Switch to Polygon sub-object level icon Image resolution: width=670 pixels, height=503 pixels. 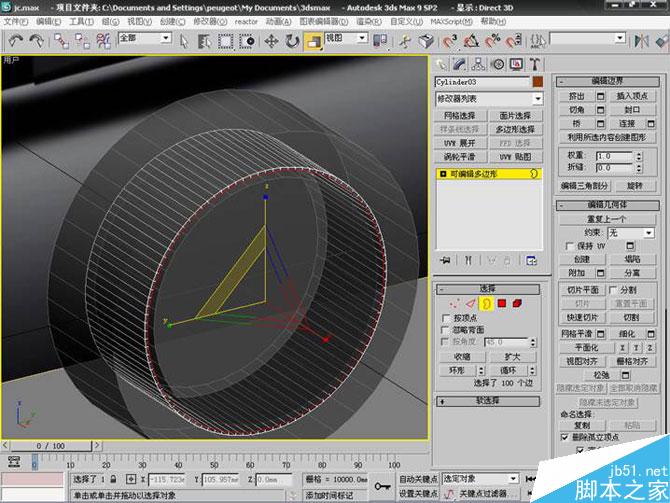[x=502, y=303]
